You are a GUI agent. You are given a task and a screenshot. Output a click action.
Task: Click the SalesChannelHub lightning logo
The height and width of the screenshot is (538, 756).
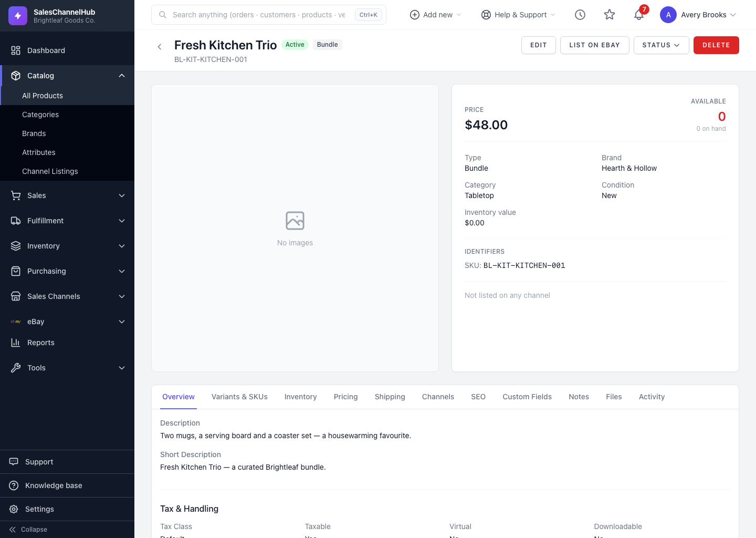click(18, 16)
